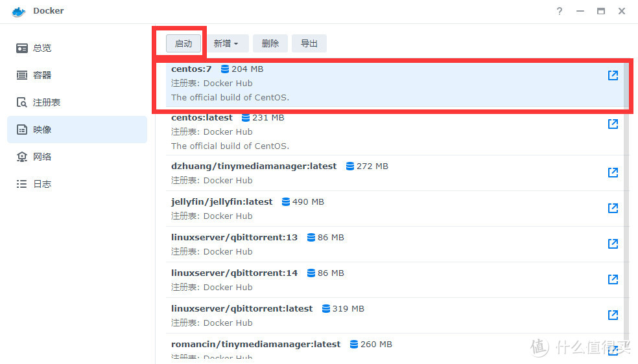Screen dimensions: 638x364
Task: Click the 网络 network sidebar icon
Action: [22, 157]
